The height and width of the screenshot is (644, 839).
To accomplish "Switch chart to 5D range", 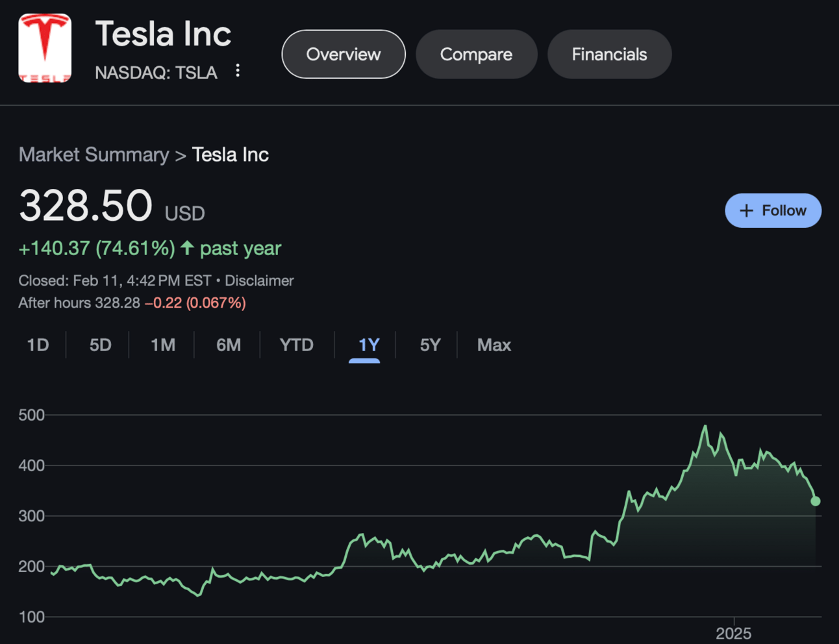I will pos(100,345).
